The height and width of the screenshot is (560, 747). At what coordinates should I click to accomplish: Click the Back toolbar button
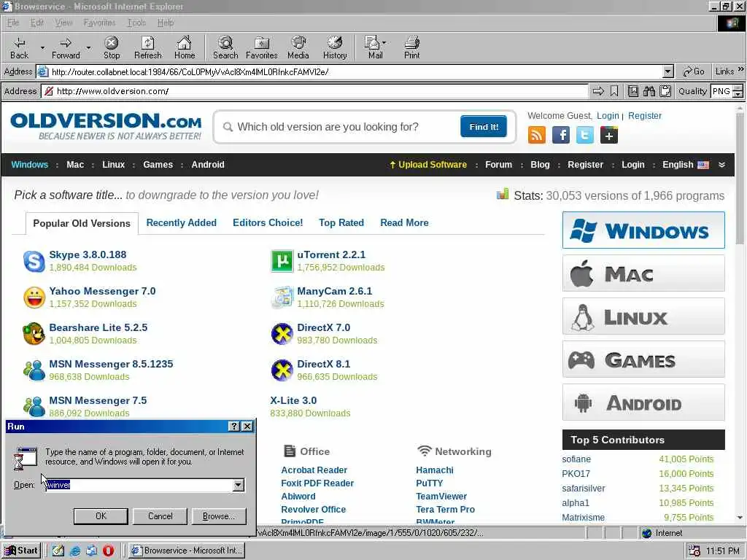19,47
